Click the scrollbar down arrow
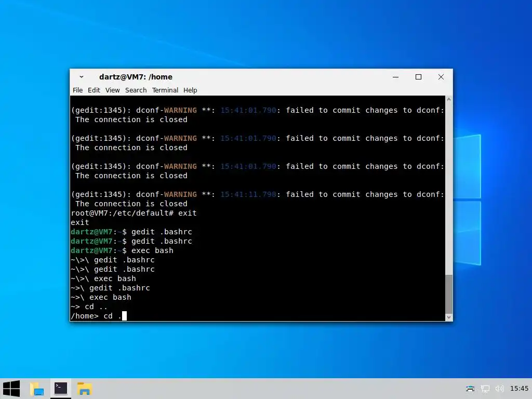532x399 pixels. (449, 317)
